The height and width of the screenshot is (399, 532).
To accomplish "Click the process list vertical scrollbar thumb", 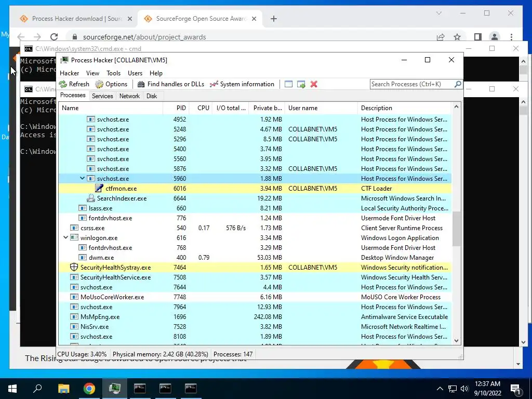I will pos(456,229).
